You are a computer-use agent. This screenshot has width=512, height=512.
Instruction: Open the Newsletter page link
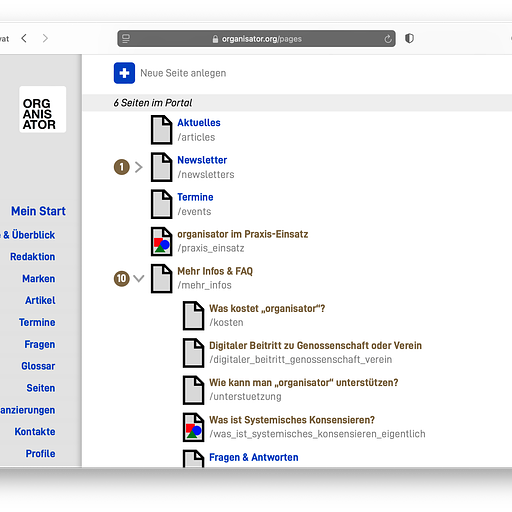coord(202,160)
